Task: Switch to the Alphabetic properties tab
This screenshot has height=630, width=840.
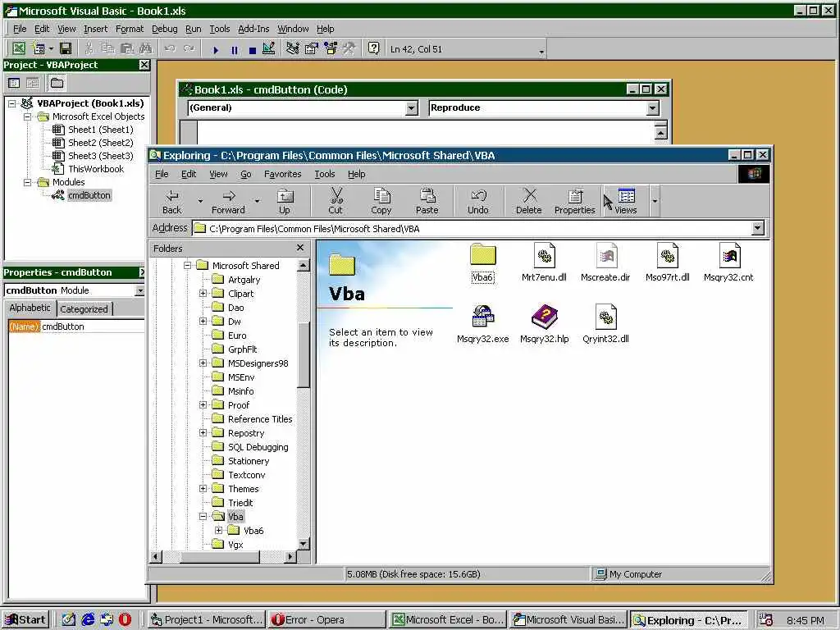Action: [30, 308]
